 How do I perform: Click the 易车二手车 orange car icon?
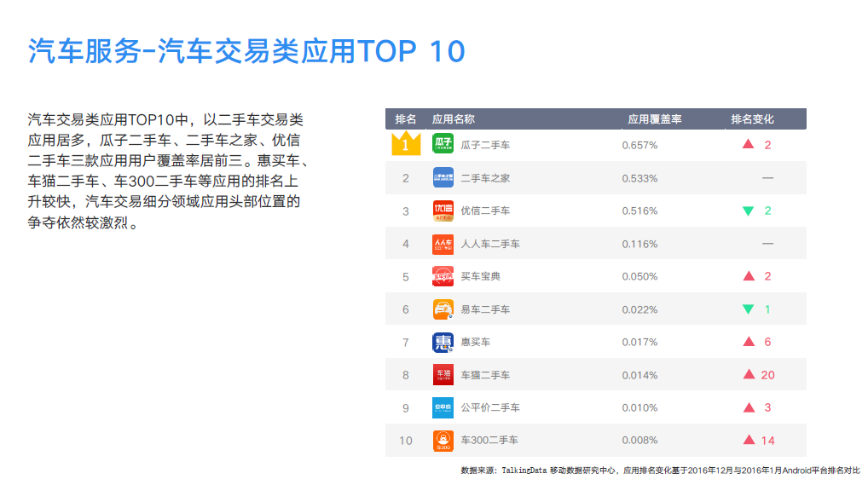click(443, 309)
